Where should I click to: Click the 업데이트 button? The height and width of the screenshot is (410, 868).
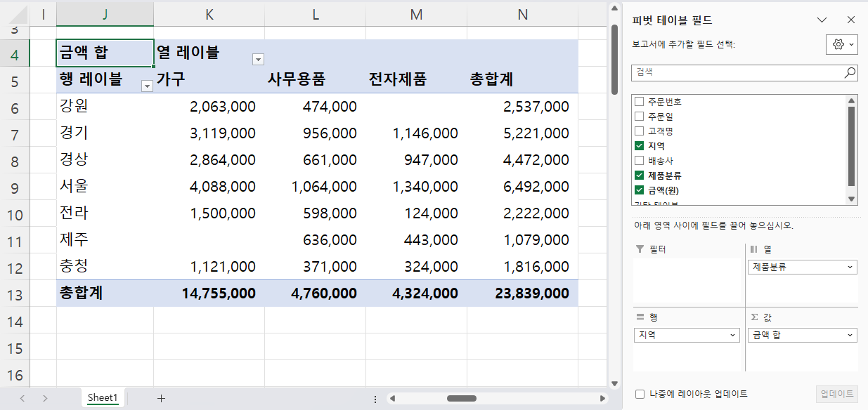[836, 395]
